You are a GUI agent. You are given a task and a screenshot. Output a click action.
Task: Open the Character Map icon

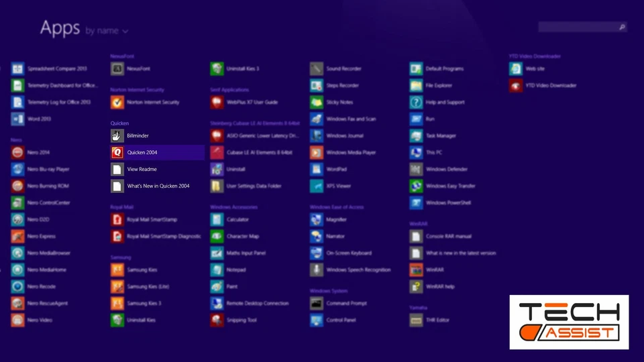point(217,237)
